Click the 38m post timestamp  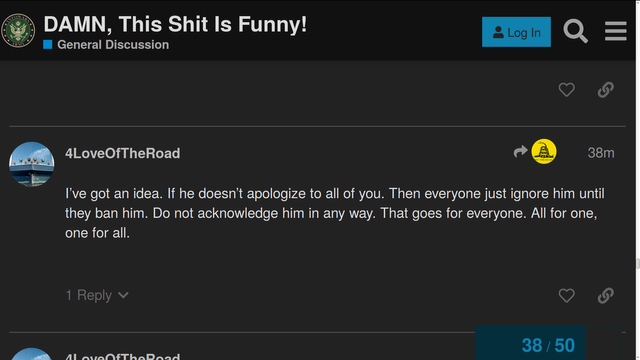coord(601,153)
